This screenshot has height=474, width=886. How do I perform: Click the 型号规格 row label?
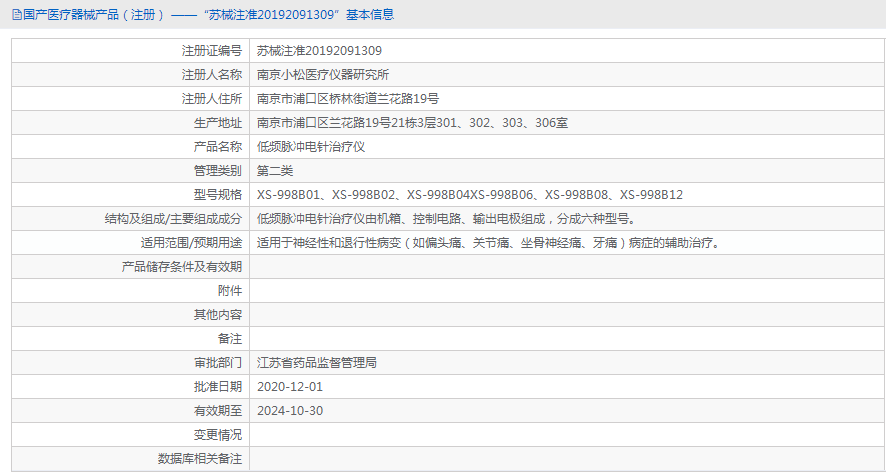click(x=217, y=195)
